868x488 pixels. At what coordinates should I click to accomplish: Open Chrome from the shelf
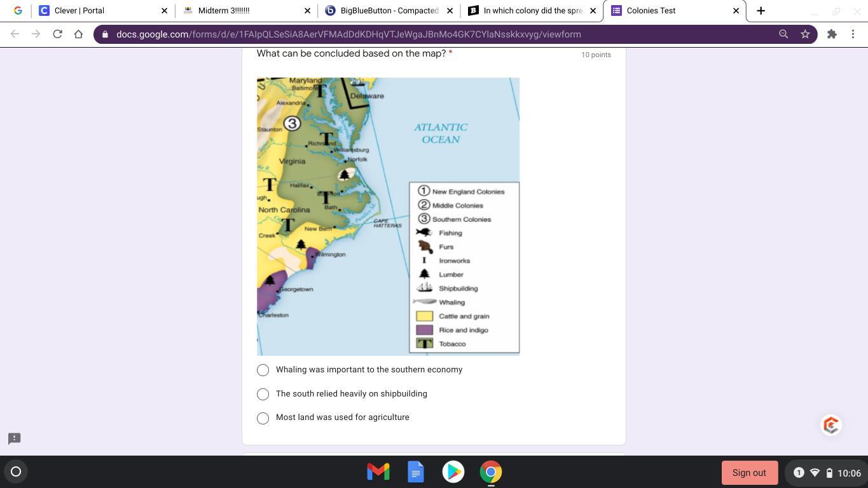click(491, 471)
